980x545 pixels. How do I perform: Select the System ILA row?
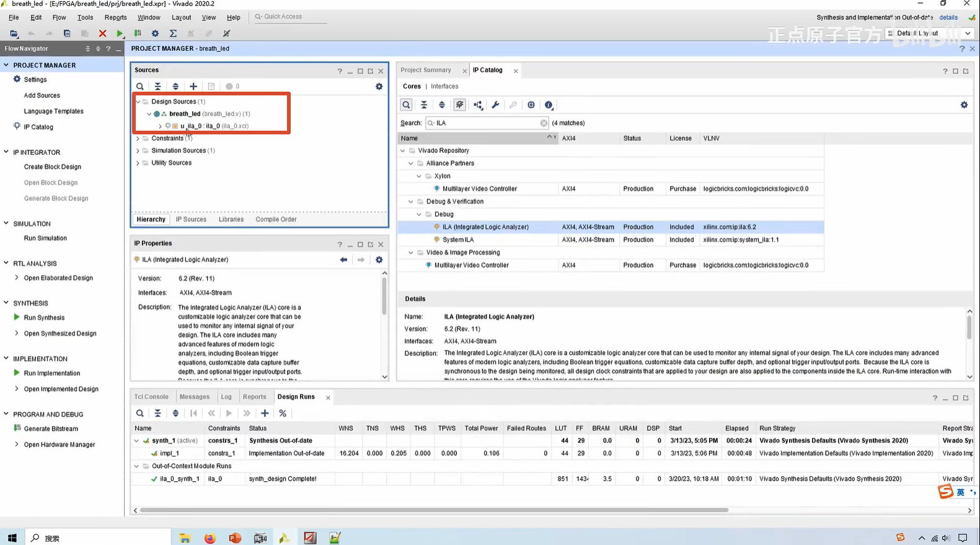click(611, 240)
